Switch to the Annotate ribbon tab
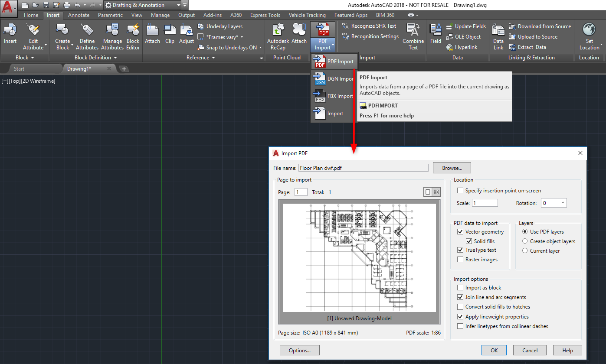The height and width of the screenshot is (364, 606). (x=79, y=15)
